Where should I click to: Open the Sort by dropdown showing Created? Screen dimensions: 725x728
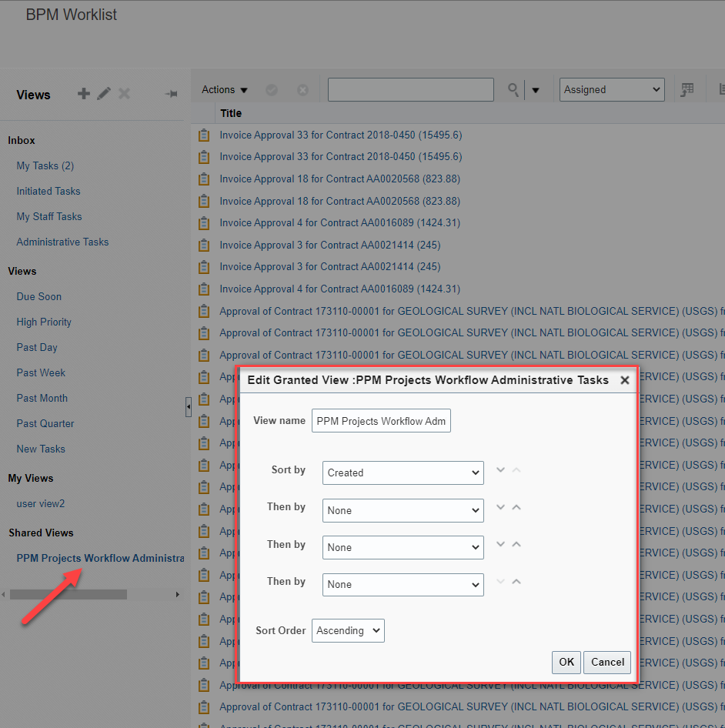pos(403,473)
